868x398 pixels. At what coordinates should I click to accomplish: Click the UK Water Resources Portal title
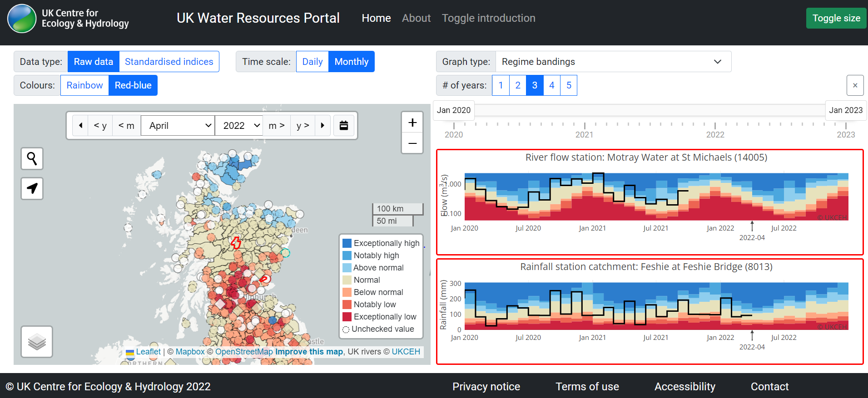pos(258,18)
